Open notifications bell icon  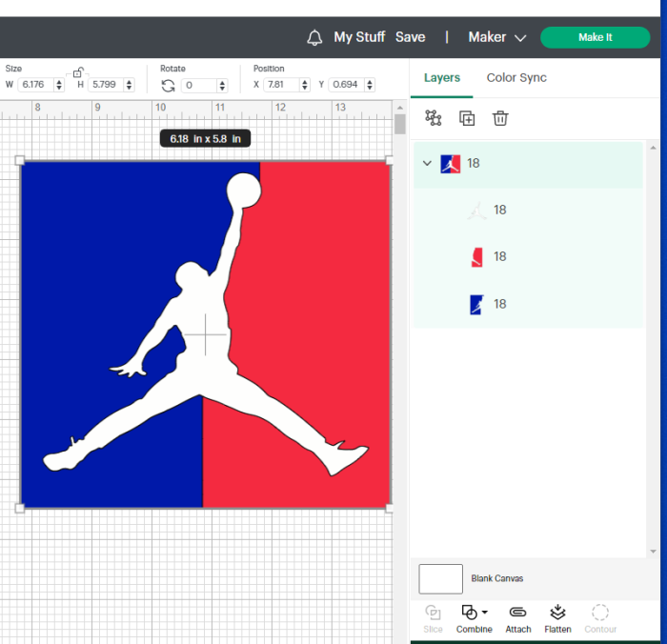(x=314, y=37)
